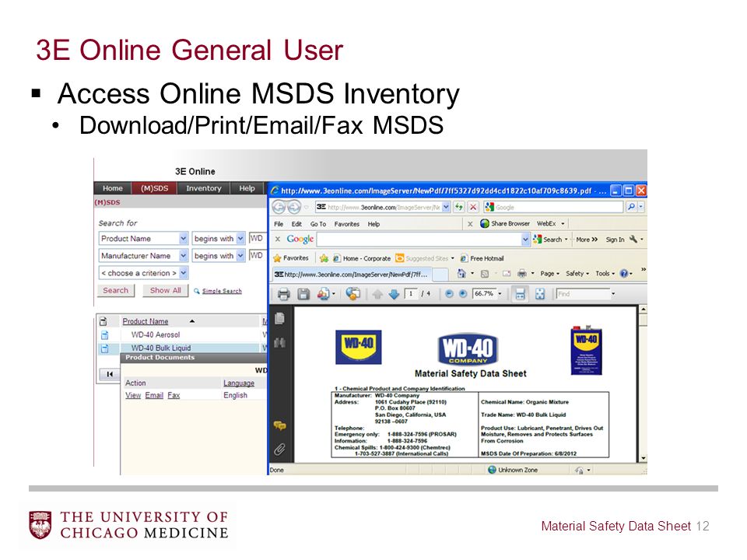Open the Home tab in 3E Online
747x560 pixels.
(x=113, y=188)
